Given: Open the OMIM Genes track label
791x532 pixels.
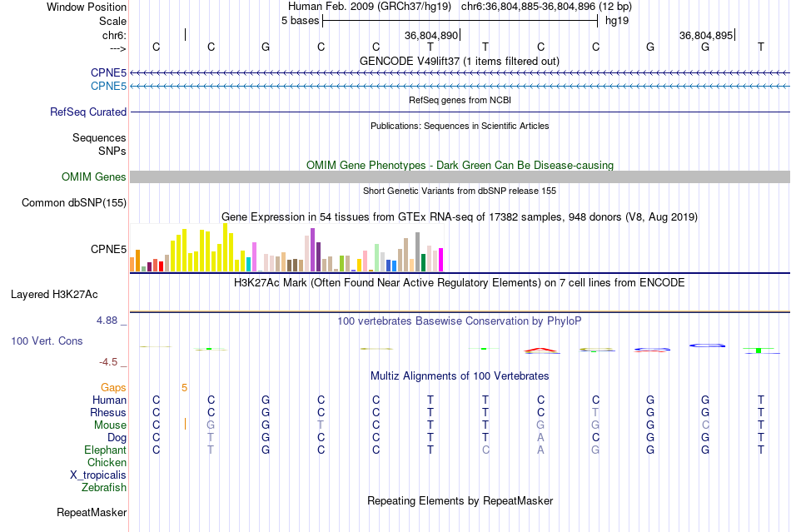Looking at the screenshot, I should point(94,177).
